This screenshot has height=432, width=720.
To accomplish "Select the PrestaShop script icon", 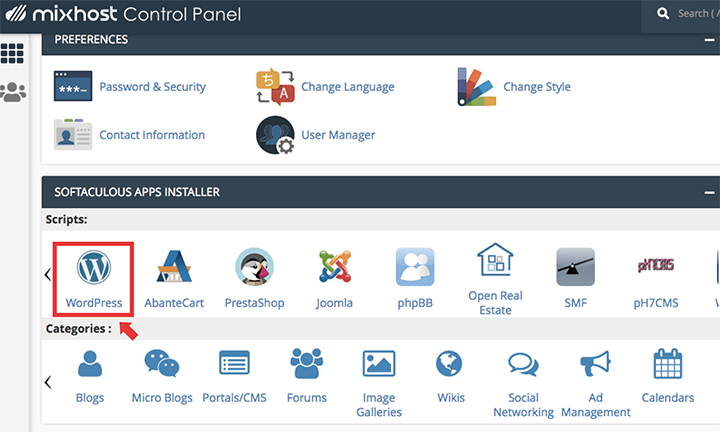I will click(254, 267).
